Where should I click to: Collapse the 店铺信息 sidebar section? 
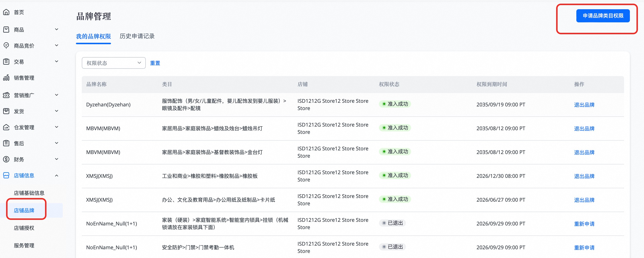tap(57, 176)
